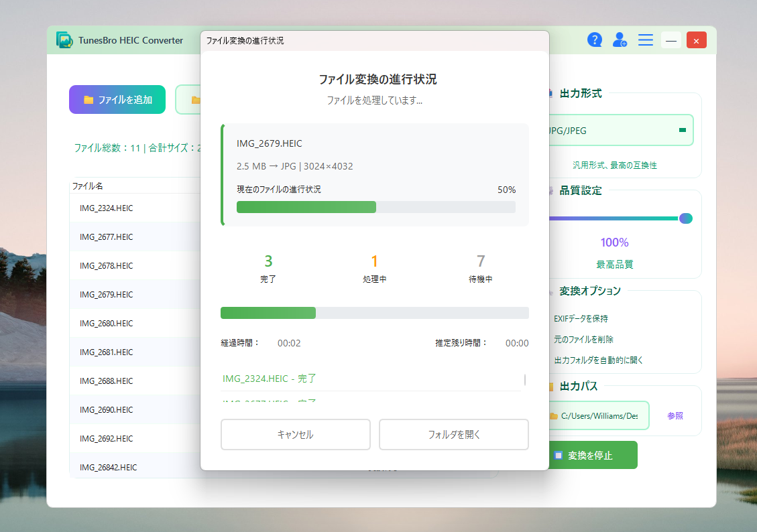Image resolution: width=757 pixels, height=532 pixels.
Task: Click the ファイルを追加 button
Action: click(117, 100)
